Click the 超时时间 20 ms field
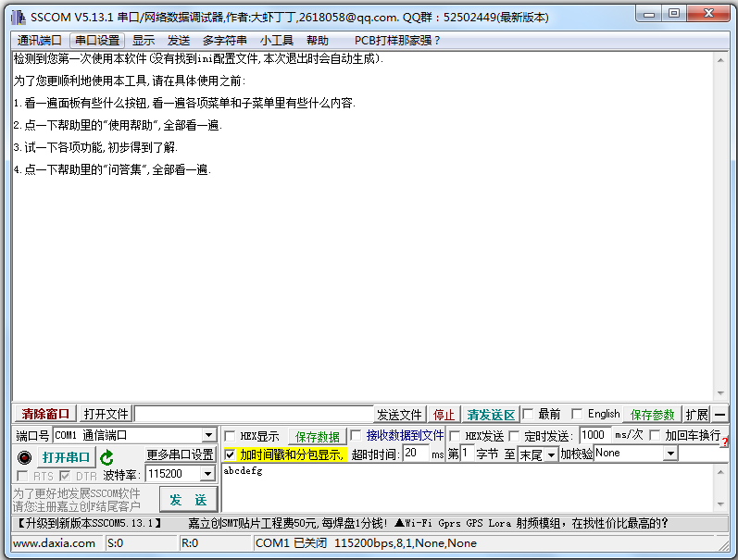The height and width of the screenshot is (560, 738). [x=416, y=454]
